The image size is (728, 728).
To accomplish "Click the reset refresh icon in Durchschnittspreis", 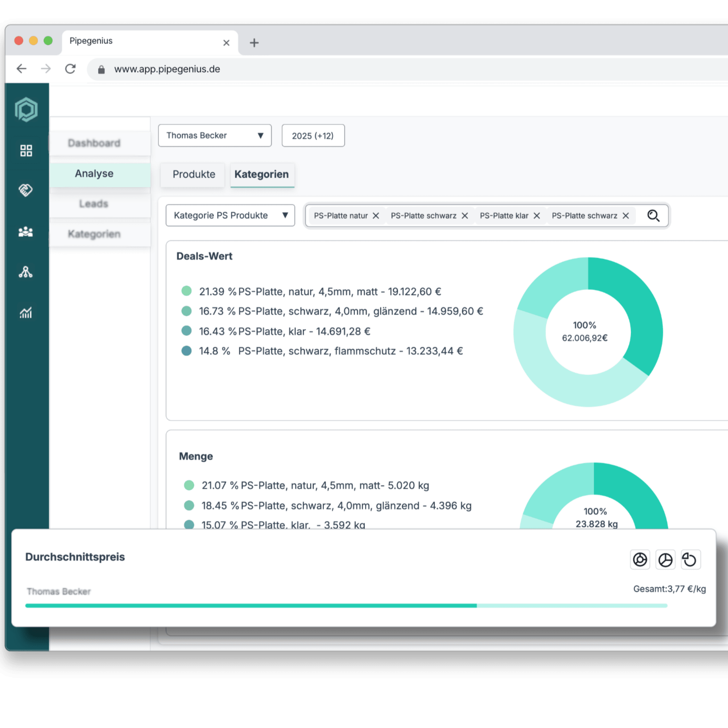I will [x=690, y=559].
